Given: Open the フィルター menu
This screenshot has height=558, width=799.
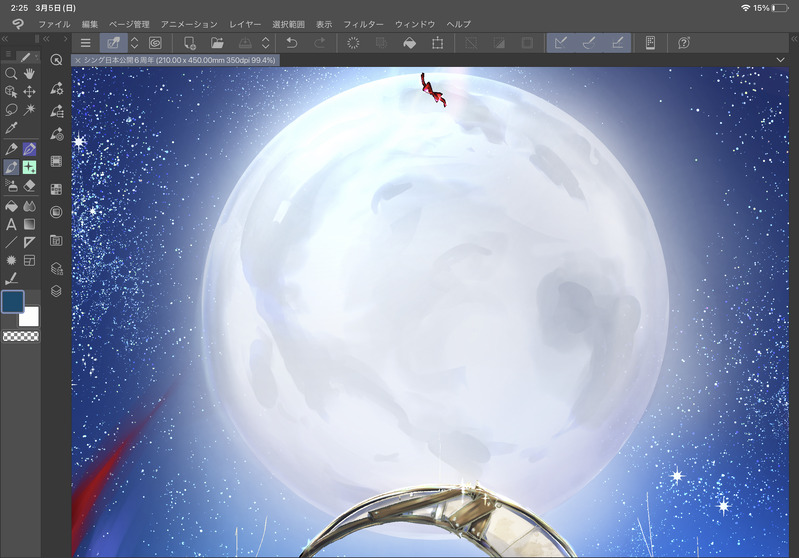Looking at the screenshot, I should pos(363,24).
